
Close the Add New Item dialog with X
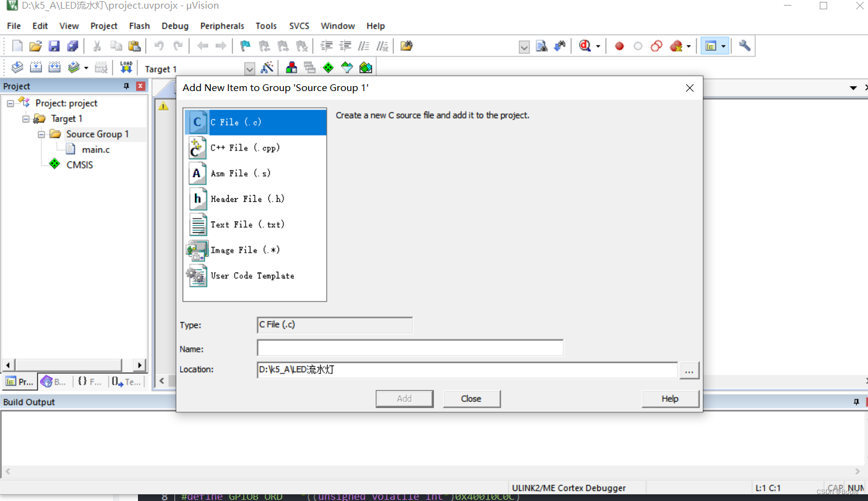(x=690, y=88)
